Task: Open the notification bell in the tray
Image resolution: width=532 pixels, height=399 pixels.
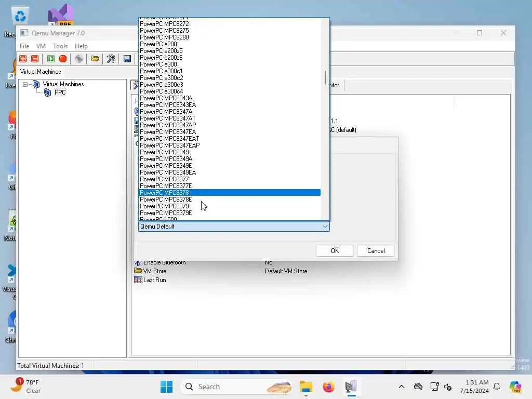Action: click(497, 387)
